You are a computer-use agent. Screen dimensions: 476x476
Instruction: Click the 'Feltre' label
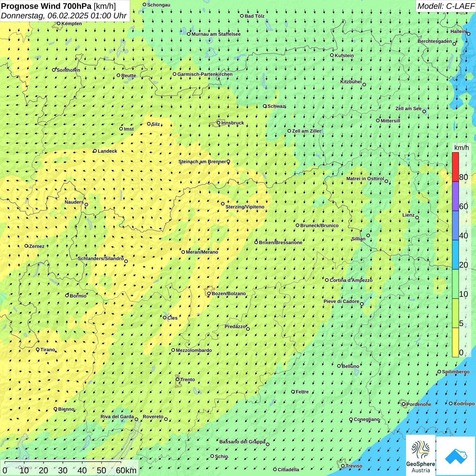(x=302, y=392)
